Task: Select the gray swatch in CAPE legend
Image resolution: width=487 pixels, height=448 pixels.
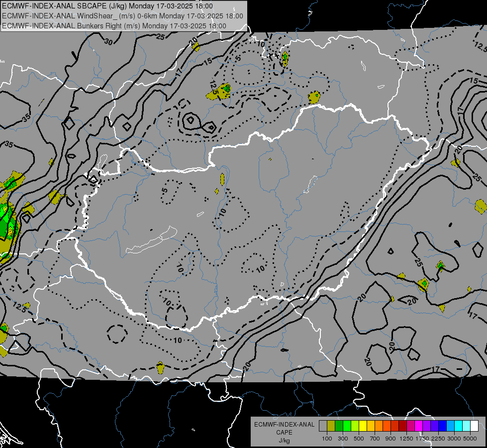Action: coord(323,426)
